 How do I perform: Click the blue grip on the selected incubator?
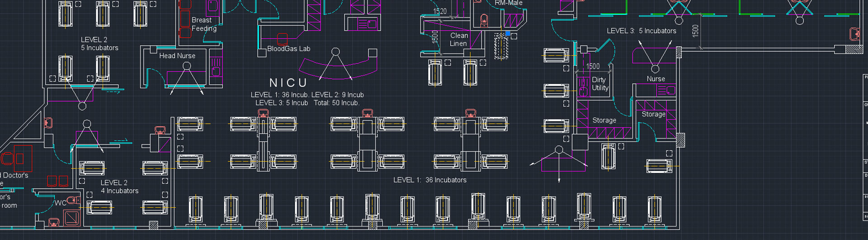(508, 34)
